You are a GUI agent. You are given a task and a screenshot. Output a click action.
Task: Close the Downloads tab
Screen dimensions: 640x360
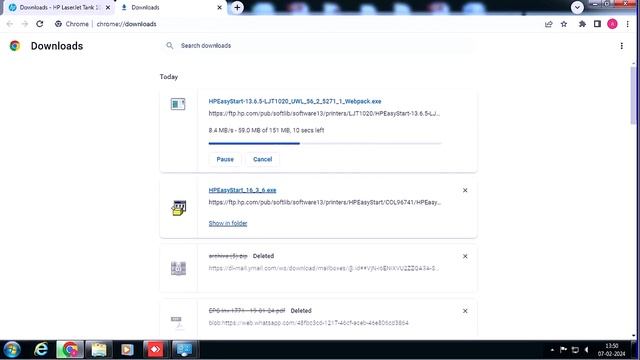(x=219, y=7)
